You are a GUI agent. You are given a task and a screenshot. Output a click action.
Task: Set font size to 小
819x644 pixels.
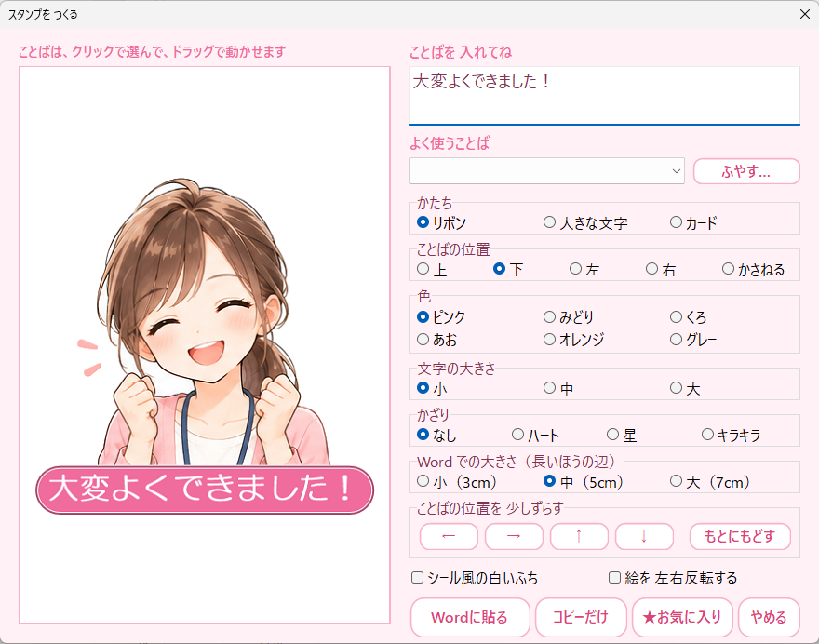[x=432, y=389]
